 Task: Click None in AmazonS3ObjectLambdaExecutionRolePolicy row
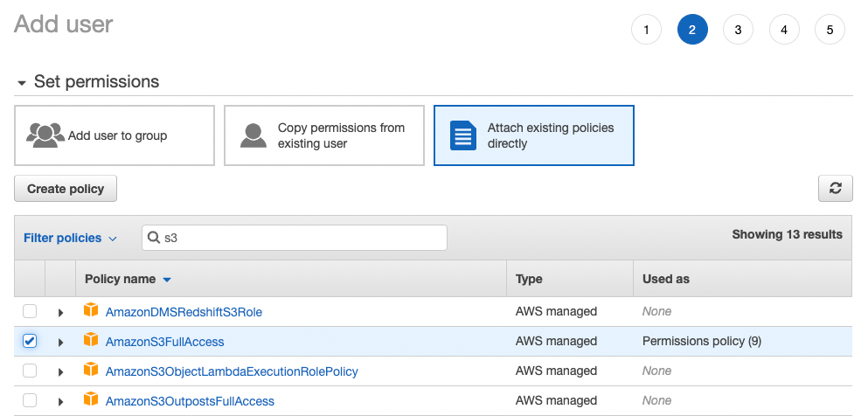[657, 371]
